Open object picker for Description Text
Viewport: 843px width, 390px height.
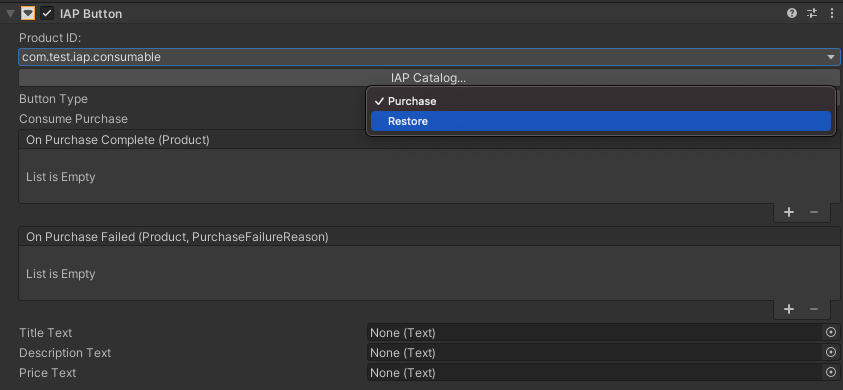831,352
